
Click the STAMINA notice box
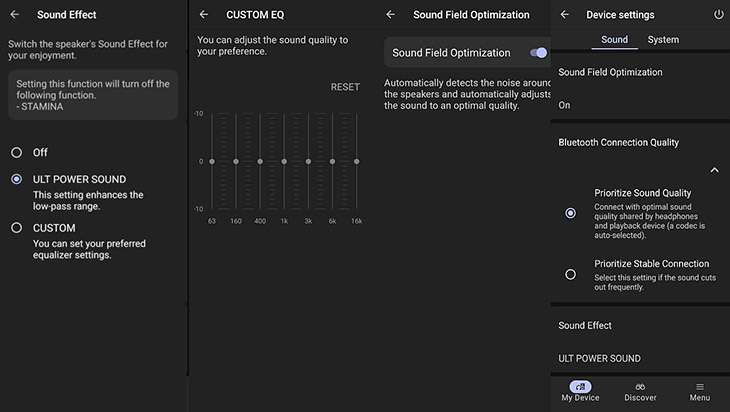pos(93,95)
